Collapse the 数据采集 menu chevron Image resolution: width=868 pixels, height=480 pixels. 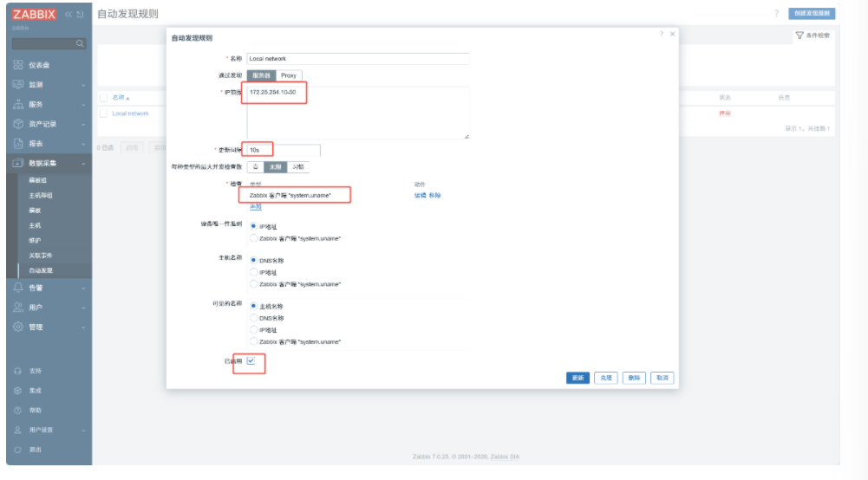click(83, 164)
